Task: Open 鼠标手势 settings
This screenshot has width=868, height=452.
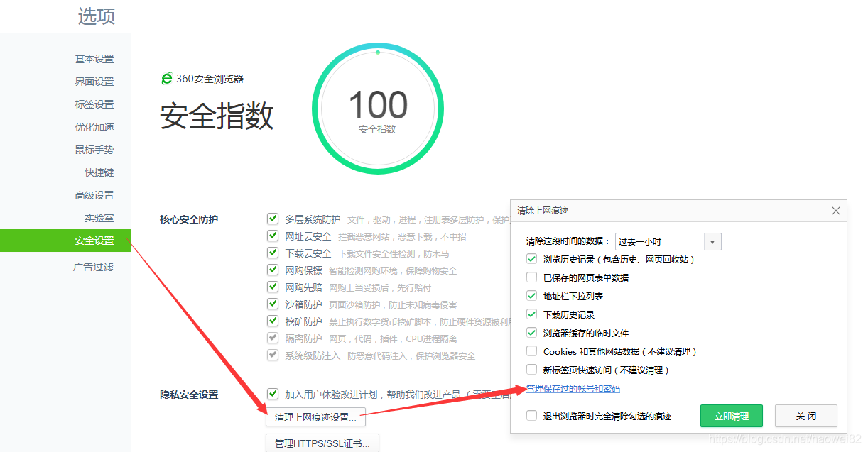Action: (x=94, y=150)
